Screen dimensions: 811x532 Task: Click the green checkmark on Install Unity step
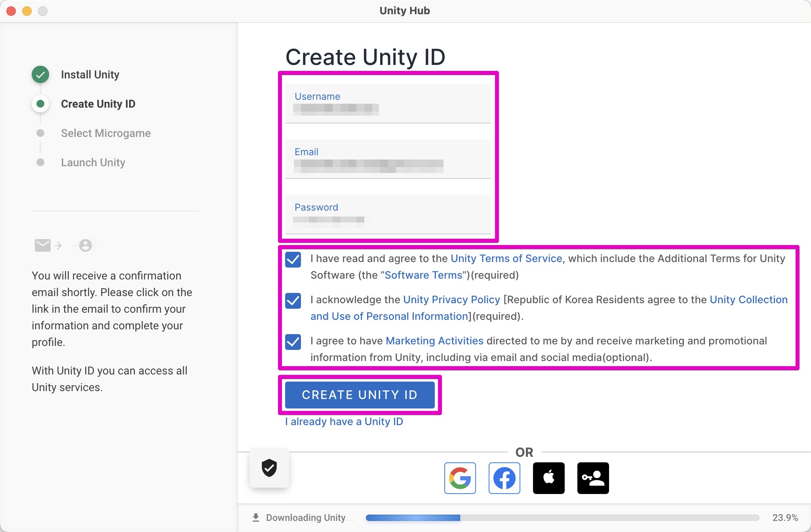coord(40,74)
